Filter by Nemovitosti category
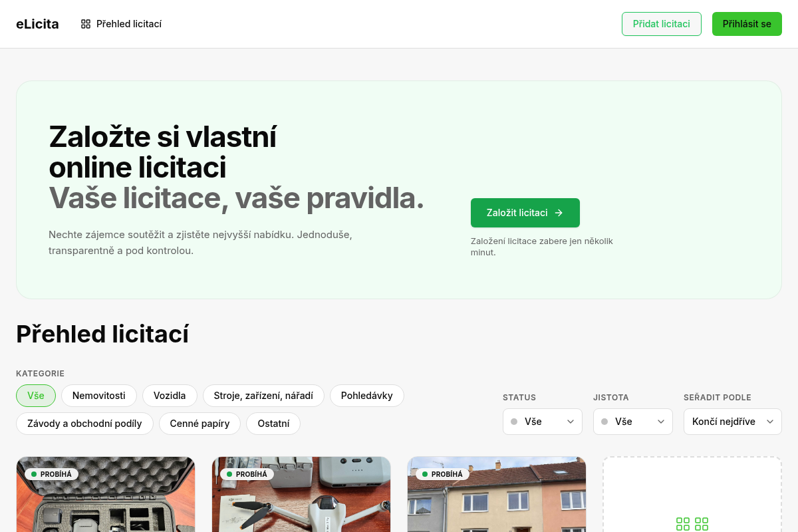Screen dimensions: 798x532 tap(99, 396)
